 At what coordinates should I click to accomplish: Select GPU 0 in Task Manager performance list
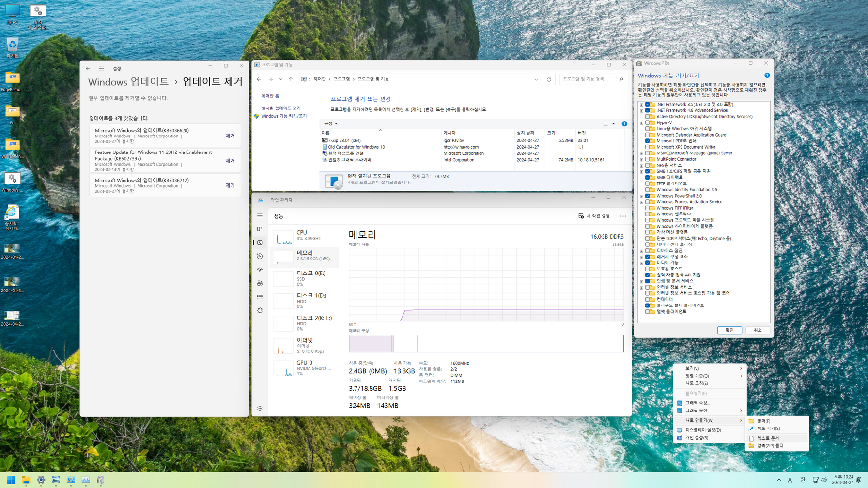(305, 368)
